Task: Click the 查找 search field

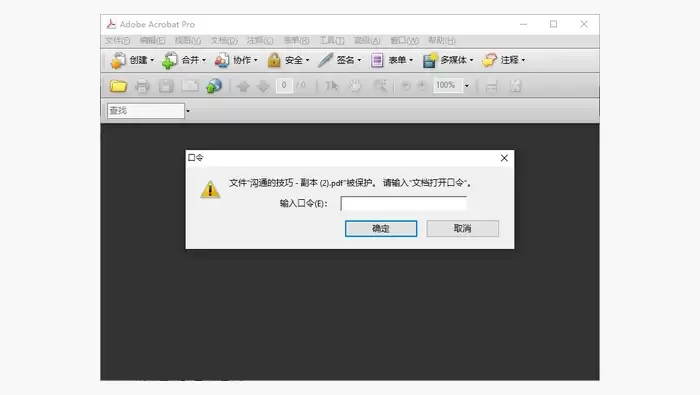Action: click(x=146, y=111)
